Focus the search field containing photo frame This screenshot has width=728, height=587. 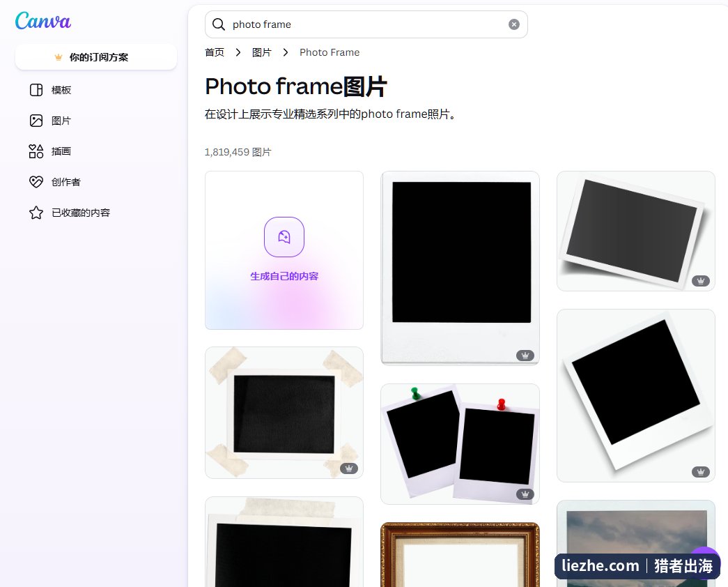366,24
